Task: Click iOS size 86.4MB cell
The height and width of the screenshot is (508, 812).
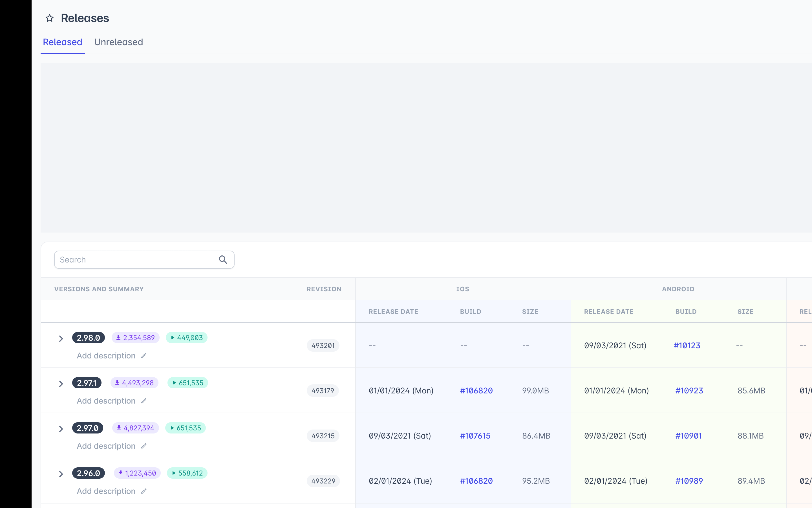Action: pos(536,436)
